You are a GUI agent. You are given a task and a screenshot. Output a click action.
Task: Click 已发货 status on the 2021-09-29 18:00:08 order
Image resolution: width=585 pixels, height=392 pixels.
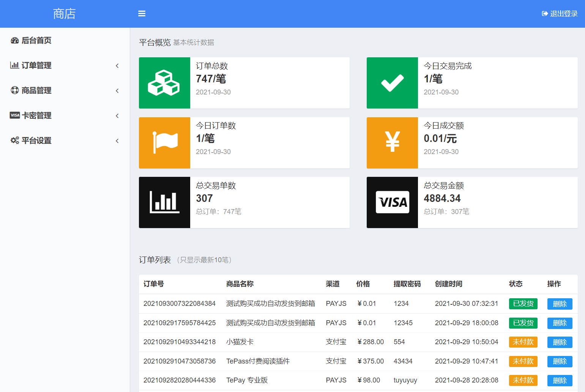tap(523, 323)
